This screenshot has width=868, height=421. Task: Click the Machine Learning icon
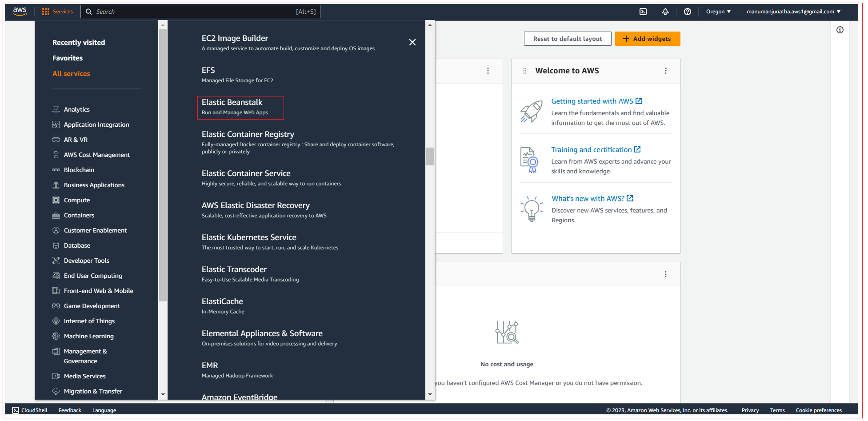[56, 336]
